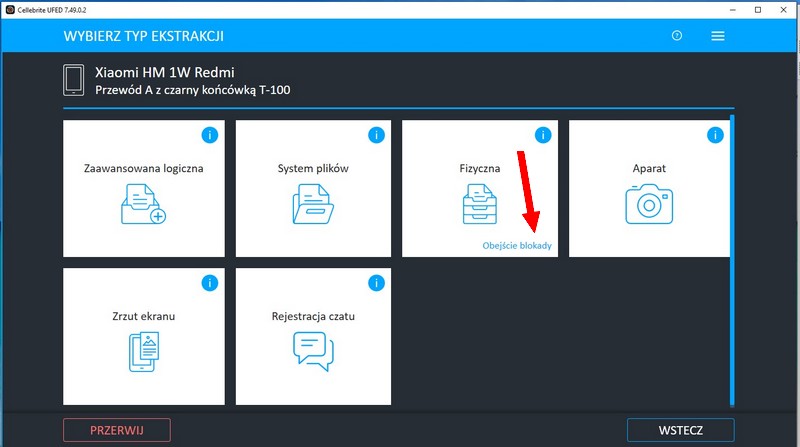800x447 pixels.
Task: Open info for System plików extraction
Action: 377,135
